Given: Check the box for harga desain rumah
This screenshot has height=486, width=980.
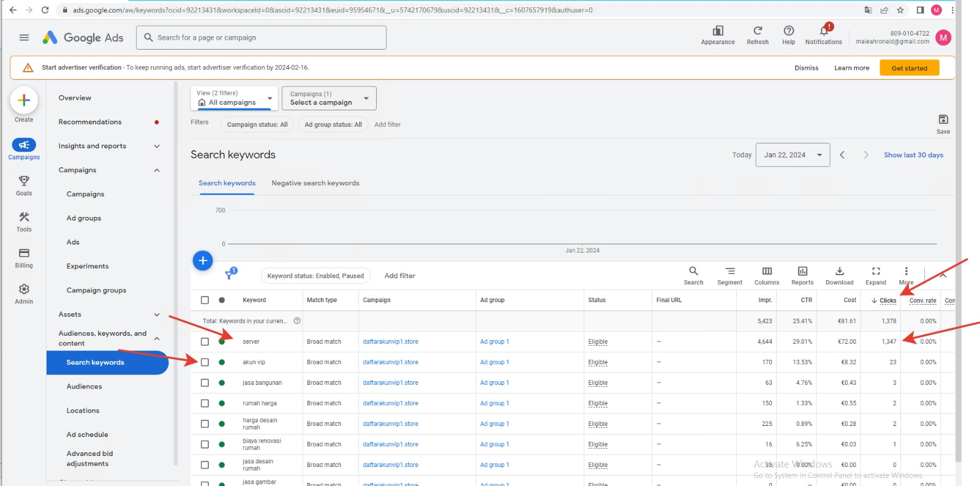Looking at the screenshot, I should coord(205,424).
